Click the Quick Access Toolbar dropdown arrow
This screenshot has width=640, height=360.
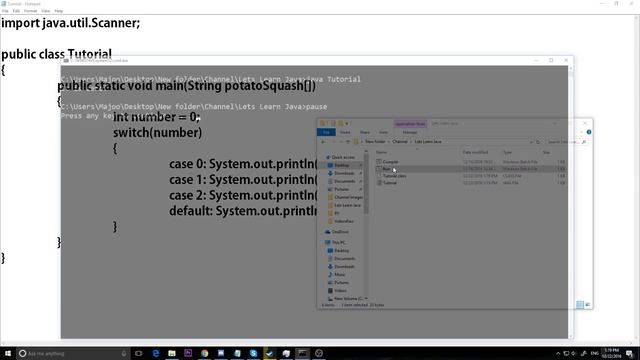pos(347,123)
